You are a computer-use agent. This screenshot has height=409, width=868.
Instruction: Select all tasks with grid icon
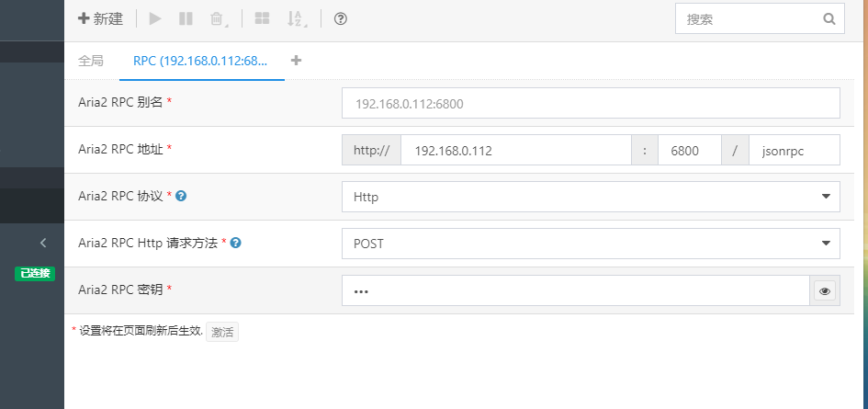pyautogui.click(x=262, y=19)
